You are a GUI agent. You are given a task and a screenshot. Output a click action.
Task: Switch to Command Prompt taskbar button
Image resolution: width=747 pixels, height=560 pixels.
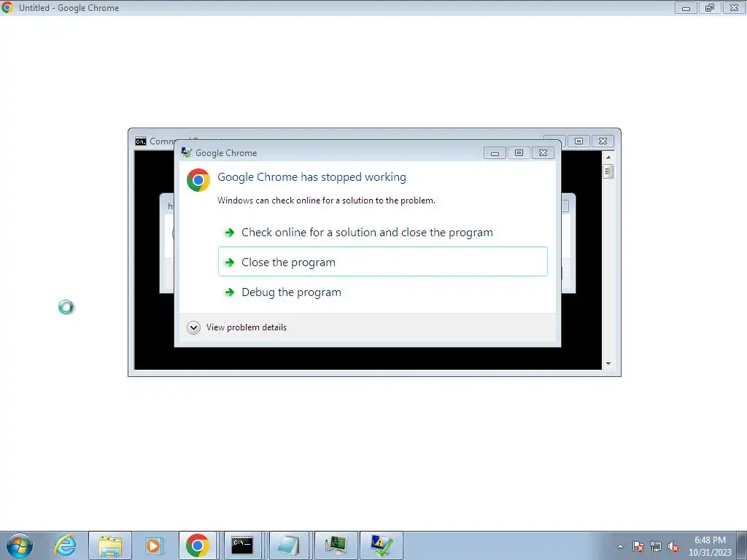[242, 545]
